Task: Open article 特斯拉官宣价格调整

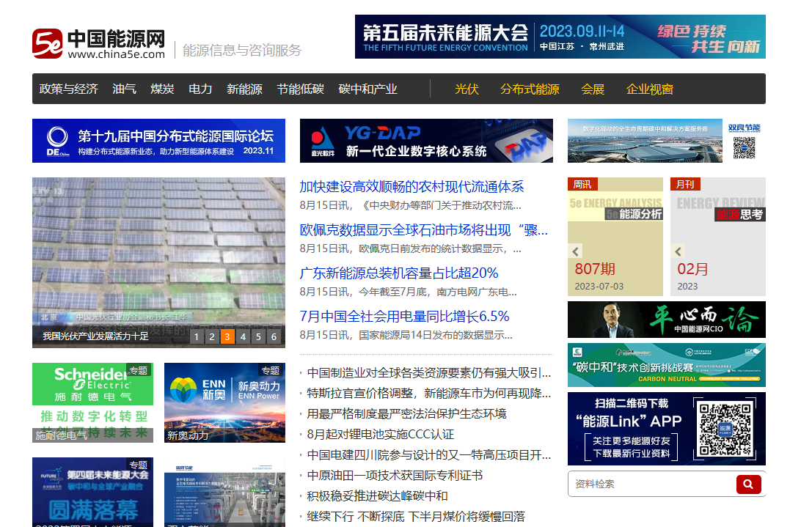Action: tap(429, 394)
